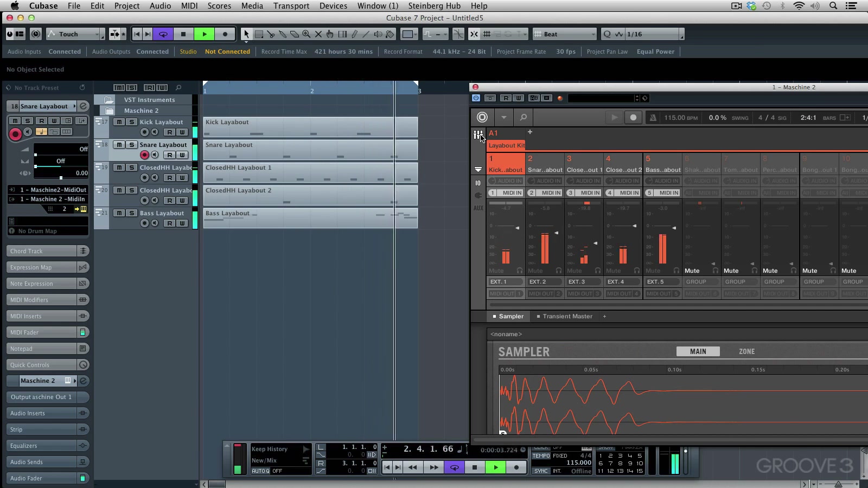Select the Play speaker tool
Screen dimensions: 868x488
coord(378,34)
